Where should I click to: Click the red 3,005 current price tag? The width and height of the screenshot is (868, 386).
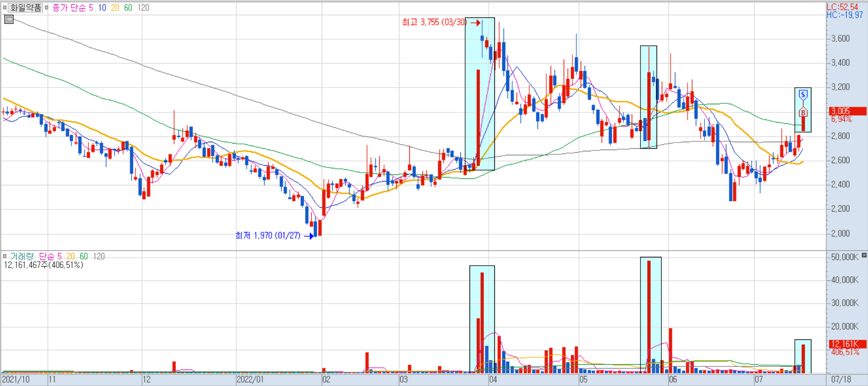pos(848,111)
